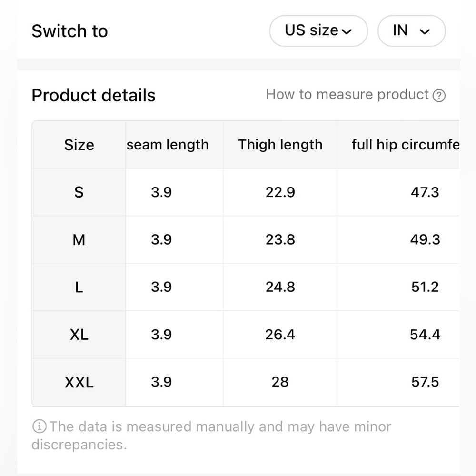This screenshot has width=476, height=476.
Task: Click hip circumference value 57.5
Action: pos(425,382)
